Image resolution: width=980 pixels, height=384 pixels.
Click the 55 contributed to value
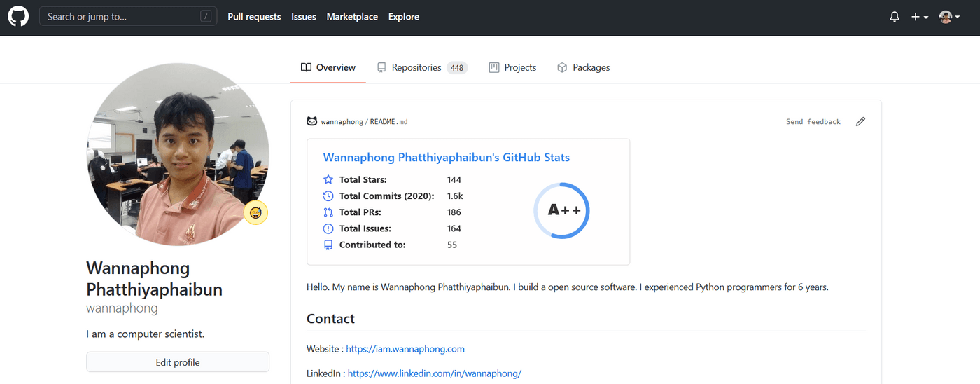(452, 245)
